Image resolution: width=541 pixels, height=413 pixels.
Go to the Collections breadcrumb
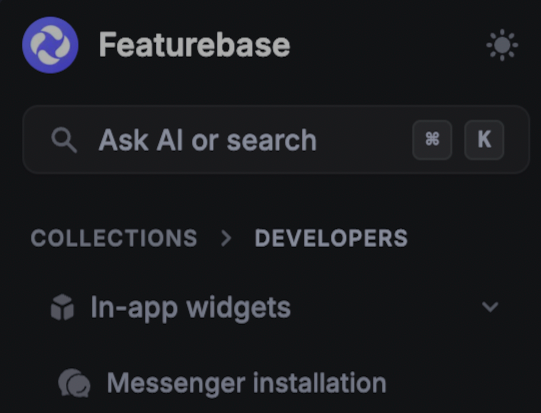point(114,238)
